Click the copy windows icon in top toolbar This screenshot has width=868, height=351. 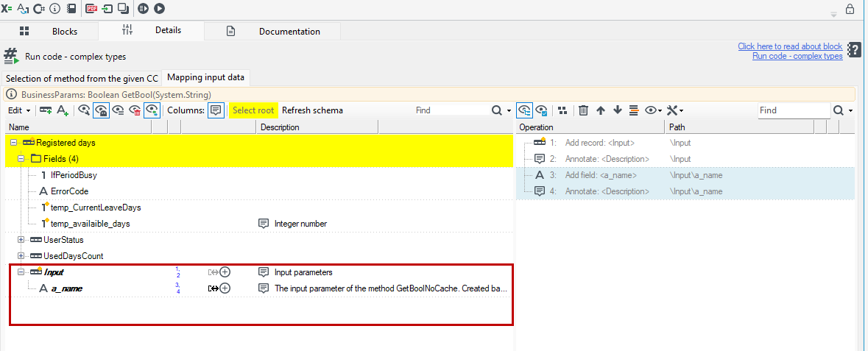124,8
